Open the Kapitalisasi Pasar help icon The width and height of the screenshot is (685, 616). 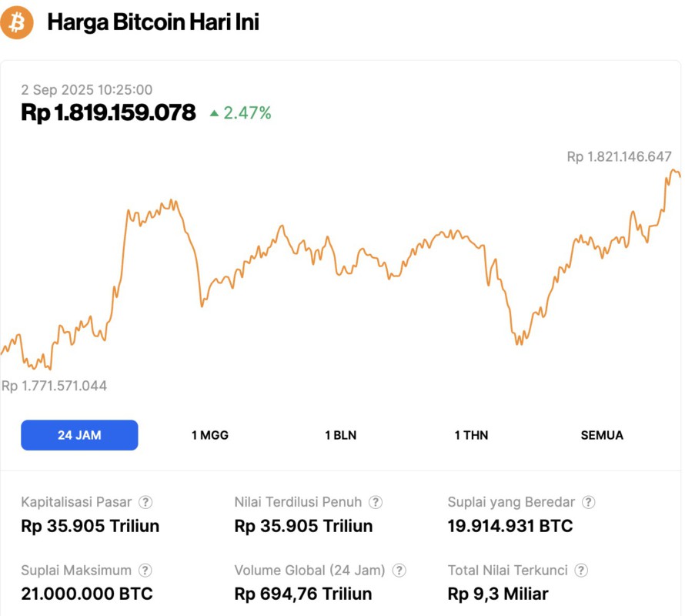[145, 501]
